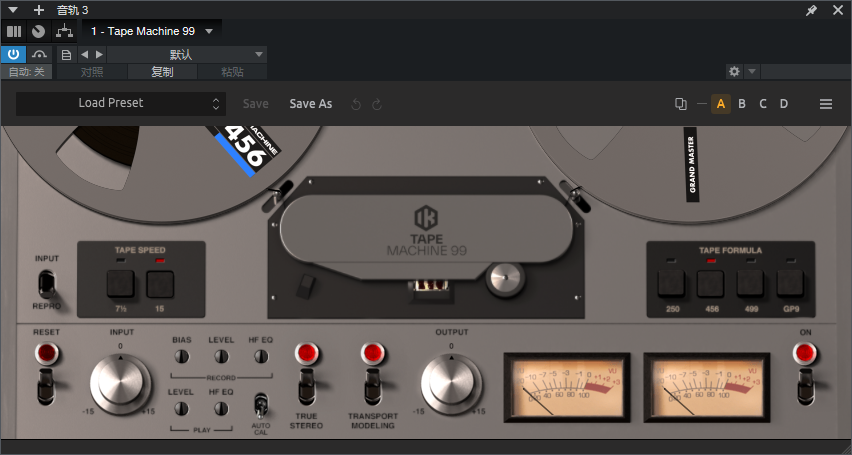The width and height of the screenshot is (852, 455).
Task: Go to previous preset arrow
Action: tap(84, 55)
